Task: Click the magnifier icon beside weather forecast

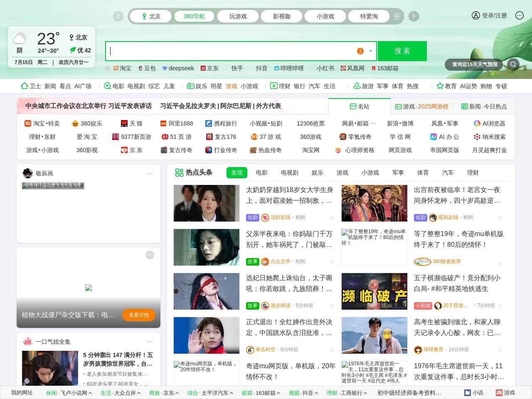Action: click(x=513, y=64)
